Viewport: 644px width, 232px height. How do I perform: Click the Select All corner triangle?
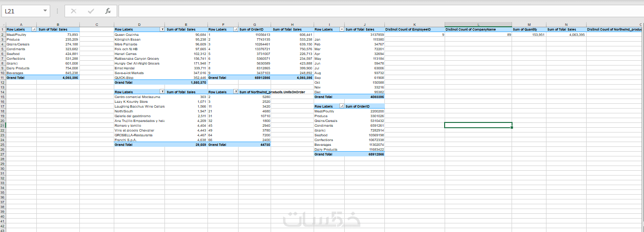[3, 24]
